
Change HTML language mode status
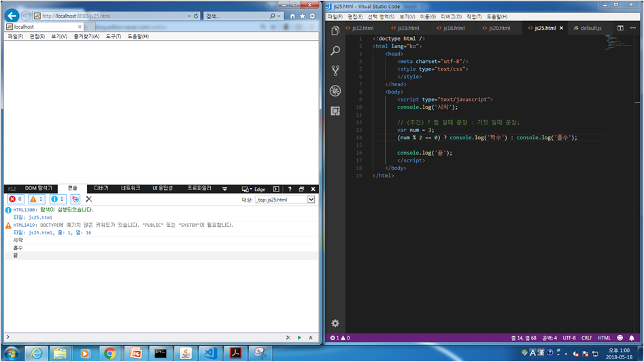[604, 338]
